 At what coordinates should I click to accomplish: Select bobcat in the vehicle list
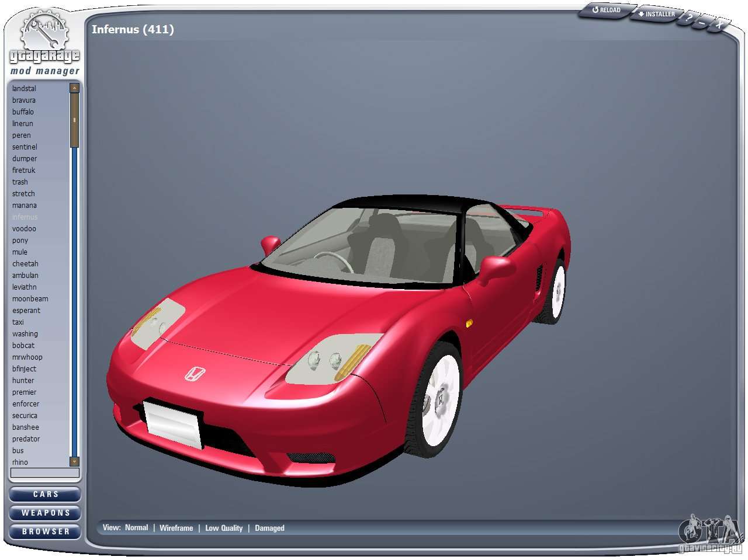23,346
